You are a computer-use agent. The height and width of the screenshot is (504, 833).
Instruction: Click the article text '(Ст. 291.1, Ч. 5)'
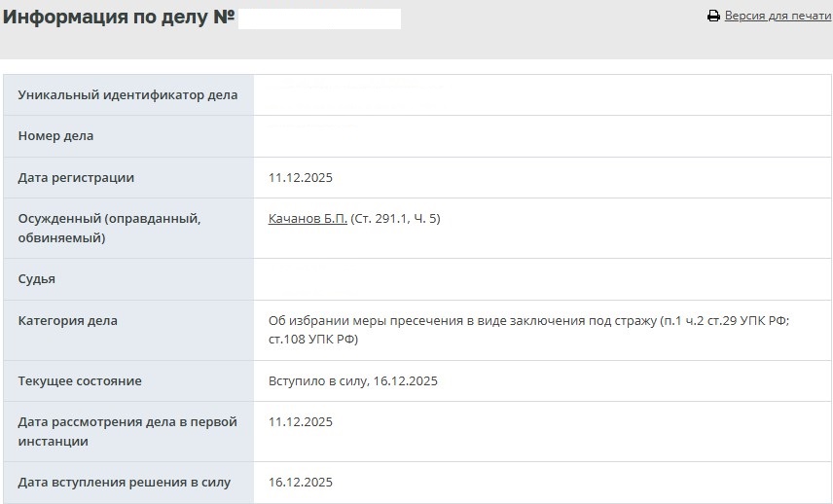(395, 219)
